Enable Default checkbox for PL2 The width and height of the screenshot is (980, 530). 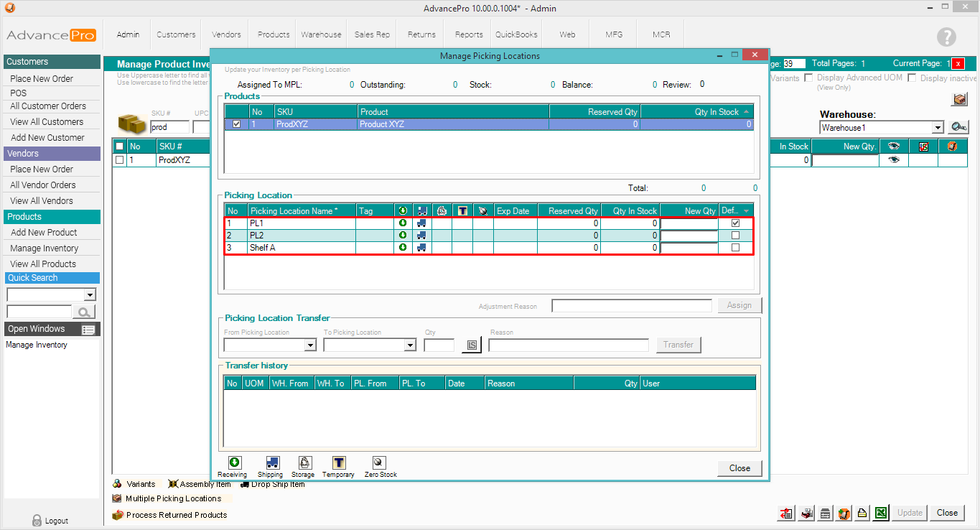735,236
